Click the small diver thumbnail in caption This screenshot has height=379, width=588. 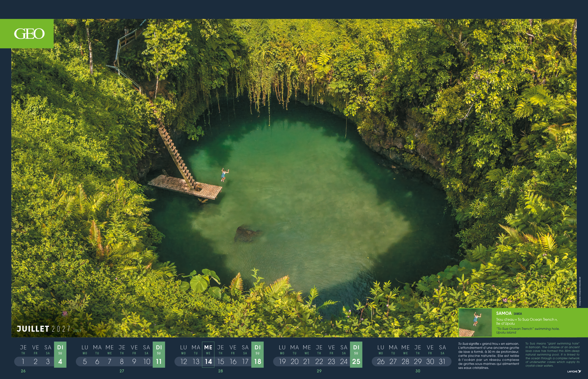(475, 322)
